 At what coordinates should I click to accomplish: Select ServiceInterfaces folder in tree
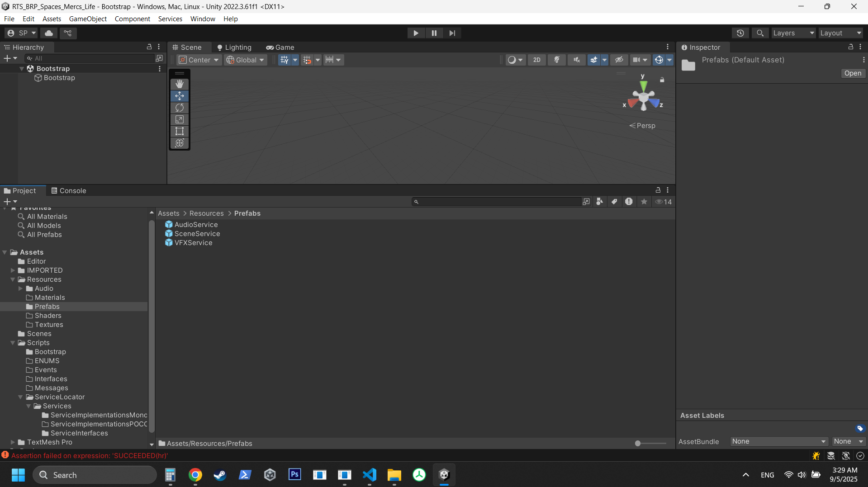tap(79, 433)
